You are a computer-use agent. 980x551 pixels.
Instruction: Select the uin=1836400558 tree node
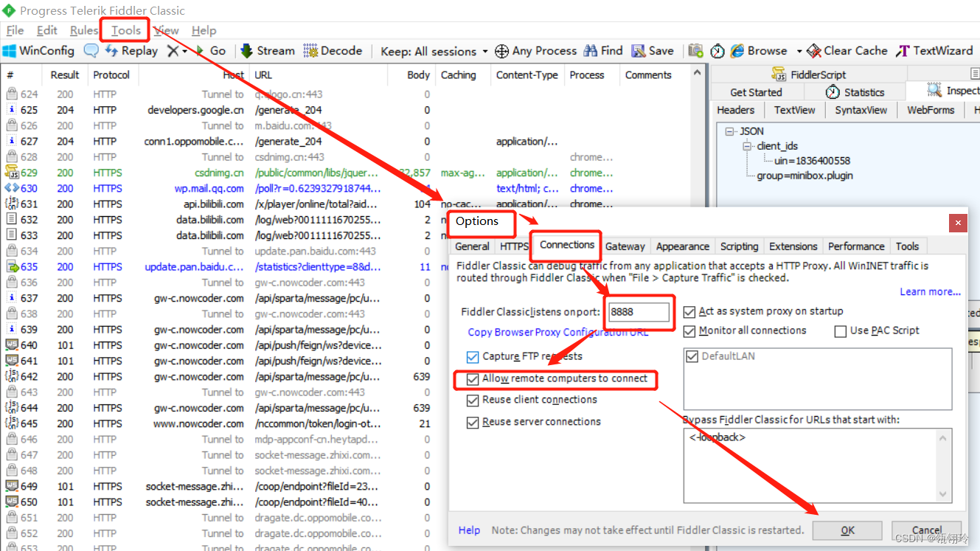pyautogui.click(x=812, y=161)
